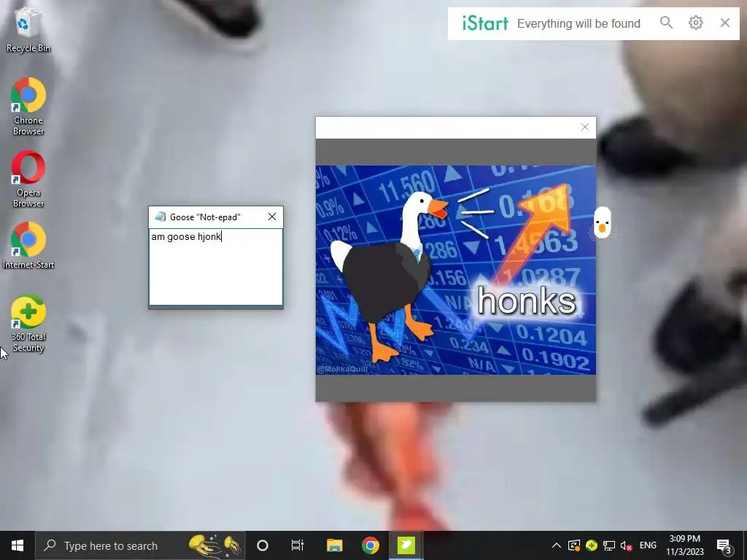747x560 pixels.
Task: Close the Goose "Not-epad" window
Action: (x=272, y=217)
